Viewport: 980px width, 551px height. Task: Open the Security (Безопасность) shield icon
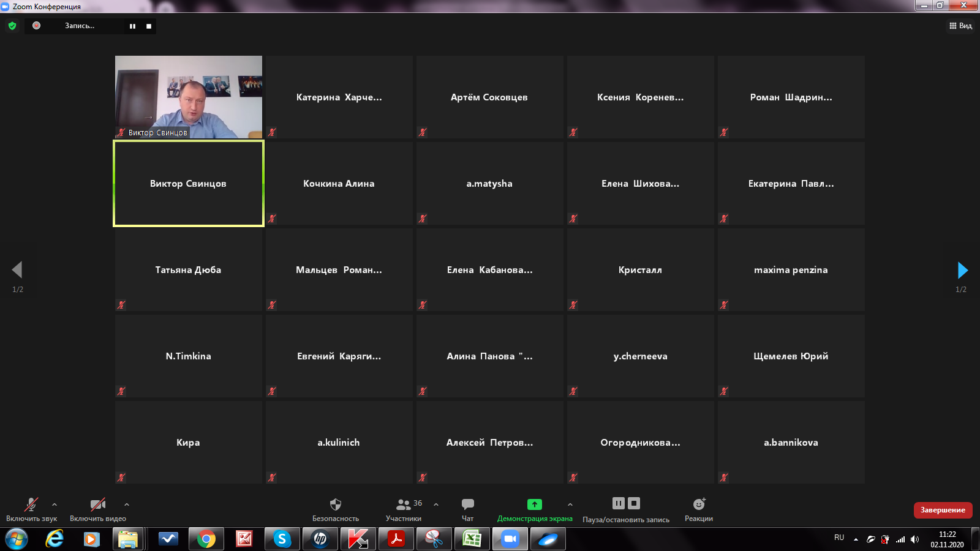tap(335, 504)
